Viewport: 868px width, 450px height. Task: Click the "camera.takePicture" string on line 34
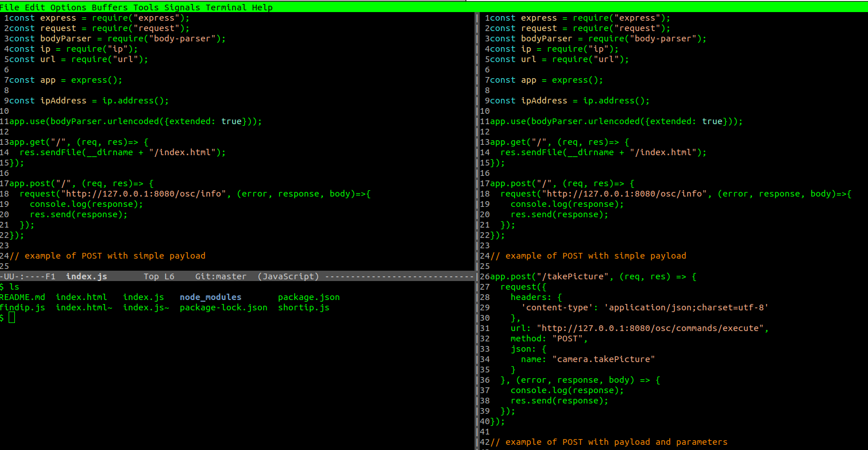(x=603, y=359)
